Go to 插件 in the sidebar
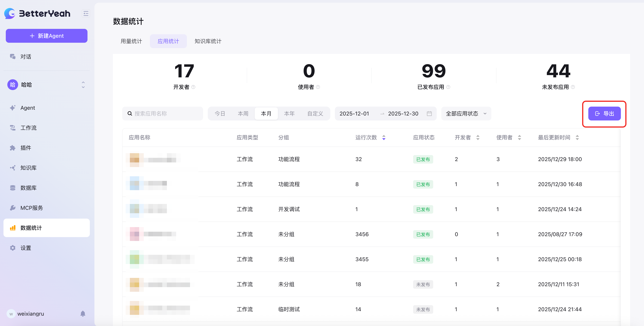Viewport: 644px width, 326px height. 25,148
